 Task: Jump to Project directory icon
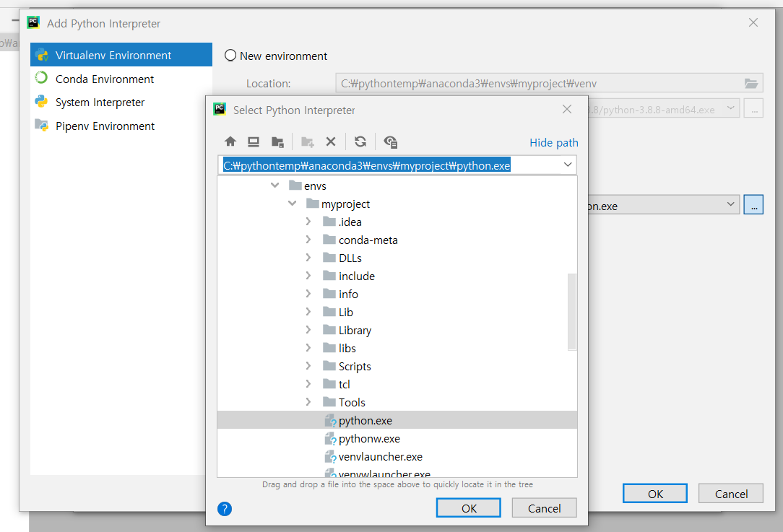coord(277,141)
